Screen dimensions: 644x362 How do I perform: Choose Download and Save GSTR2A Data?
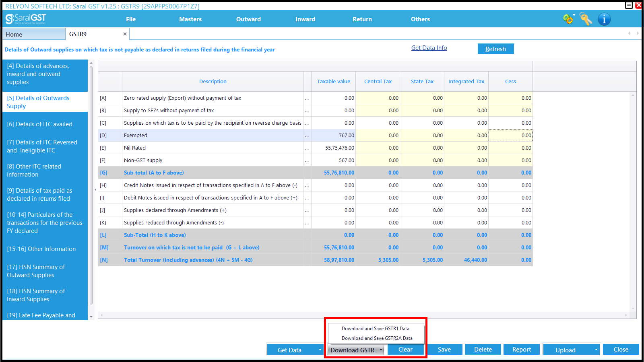click(377, 338)
